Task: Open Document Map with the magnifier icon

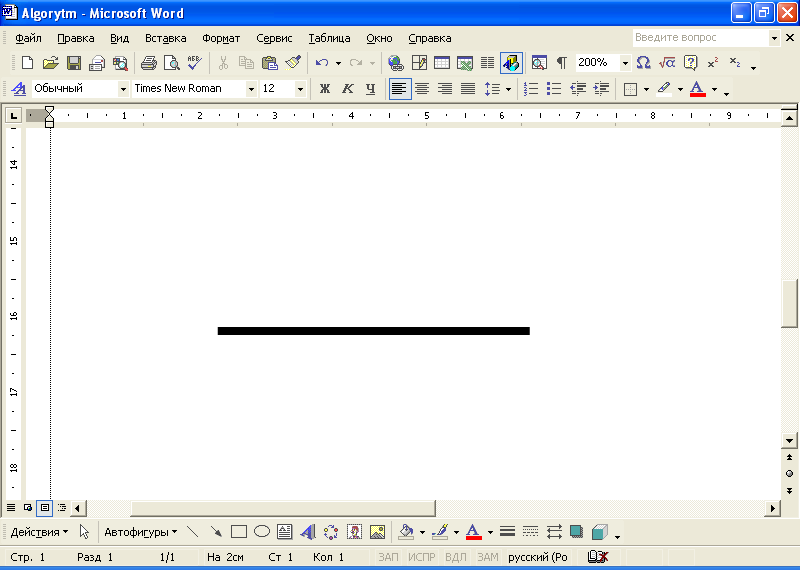Action: tap(539, 63)
